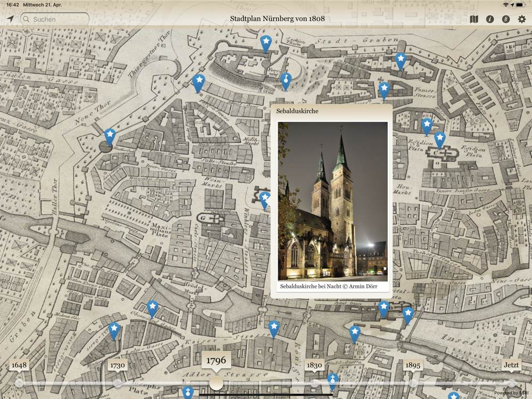532x399 pixels.
Task: Jump to the 1648 timeline label
Action: point(19,365)
